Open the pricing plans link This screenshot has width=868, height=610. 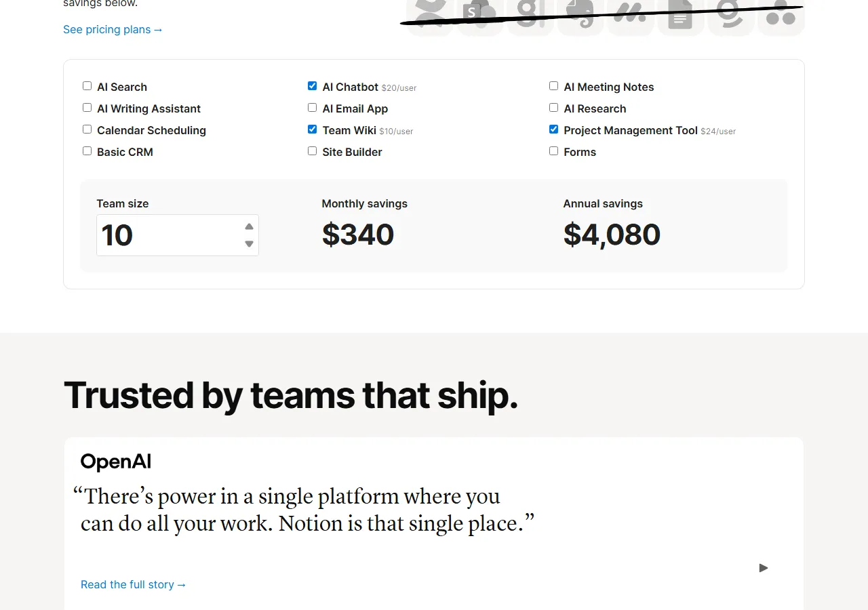pos(113,29)
